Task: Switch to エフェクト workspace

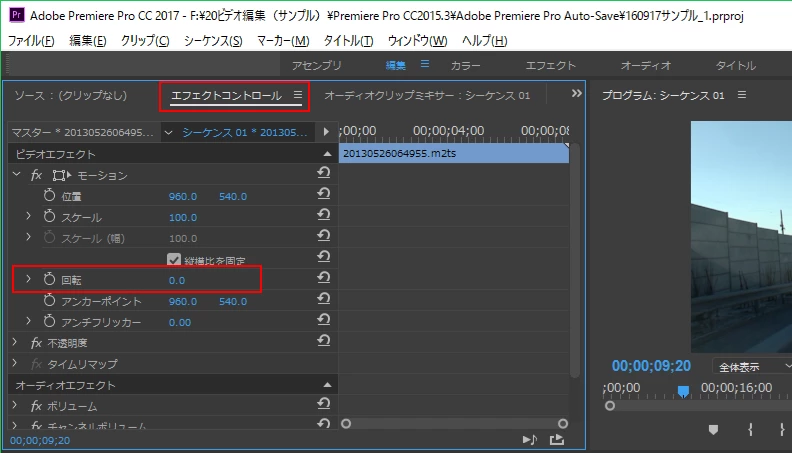Action: 551,66
